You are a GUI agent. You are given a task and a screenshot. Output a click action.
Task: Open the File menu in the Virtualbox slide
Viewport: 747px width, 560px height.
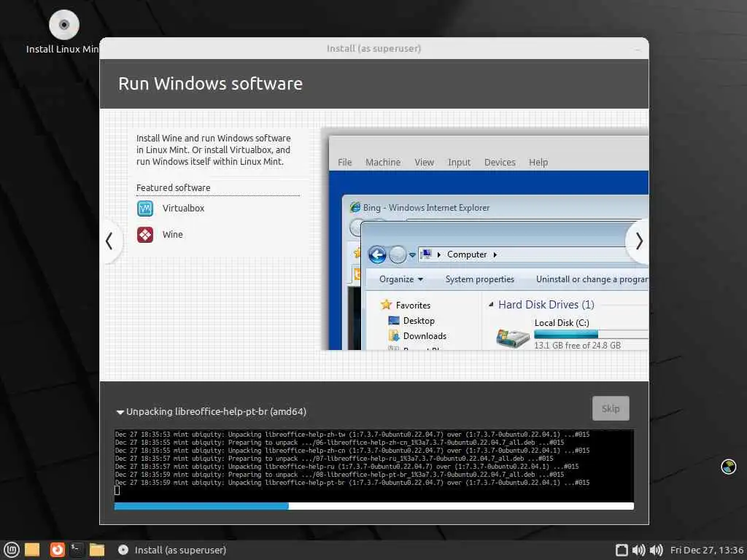click(x=344, y=163)
